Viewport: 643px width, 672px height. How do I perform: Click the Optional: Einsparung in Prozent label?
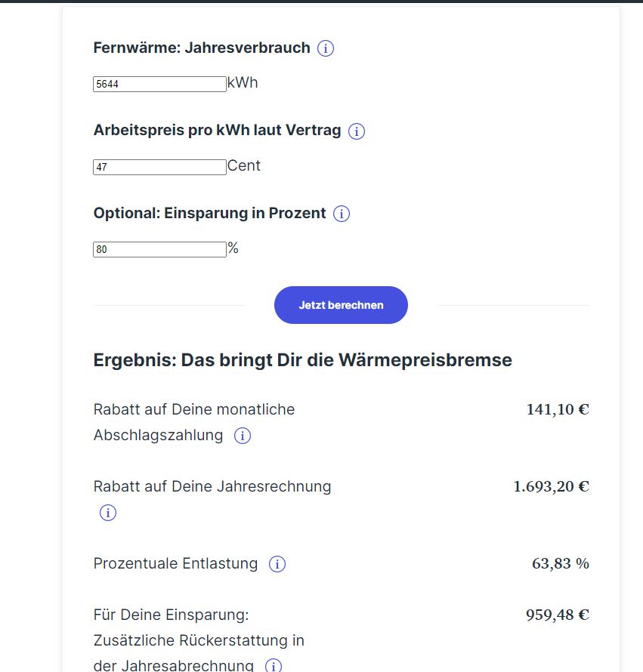coord(210,213)
